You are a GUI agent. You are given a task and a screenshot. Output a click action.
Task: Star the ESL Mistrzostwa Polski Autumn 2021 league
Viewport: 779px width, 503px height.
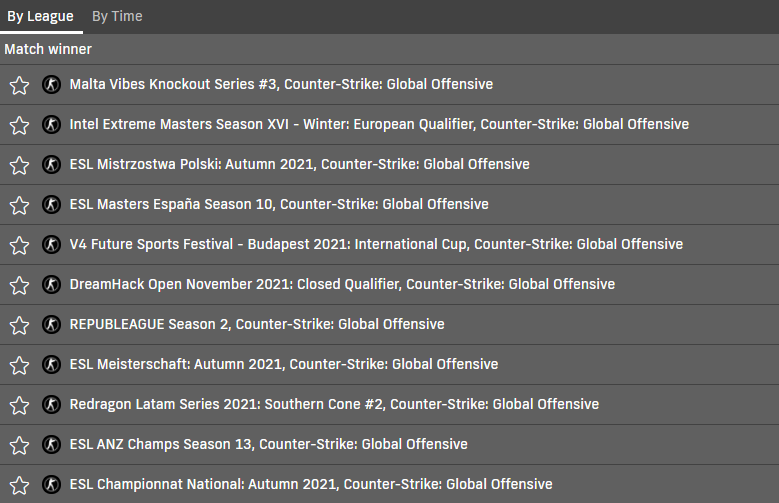[x=19, y=166]
